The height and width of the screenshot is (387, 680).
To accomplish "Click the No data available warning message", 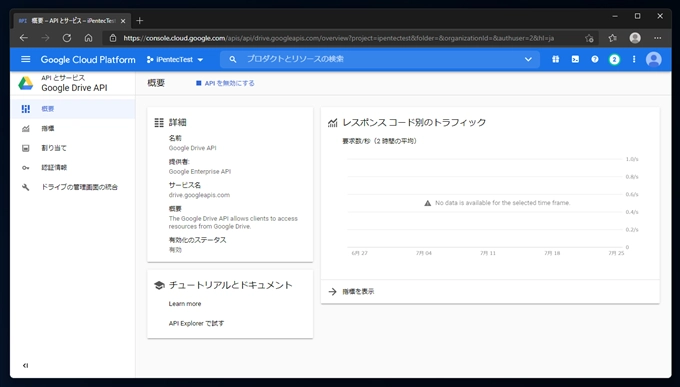I will [x=497, y=203].
